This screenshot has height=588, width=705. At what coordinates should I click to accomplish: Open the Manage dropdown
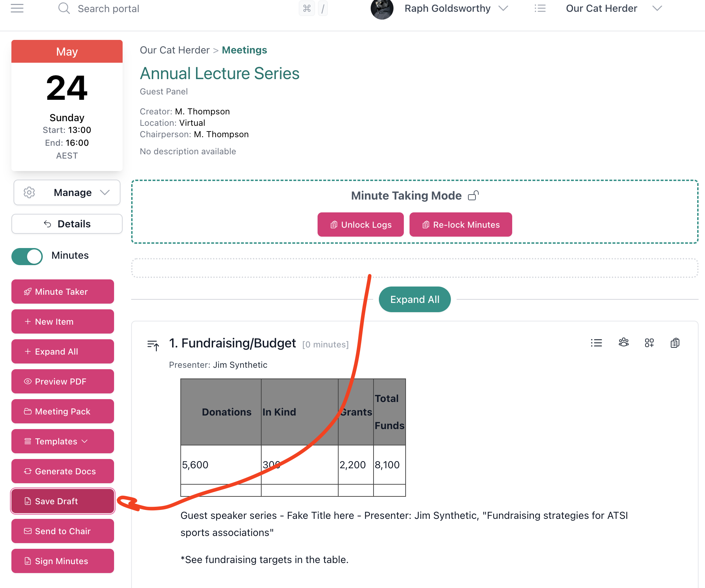(67, 192)
